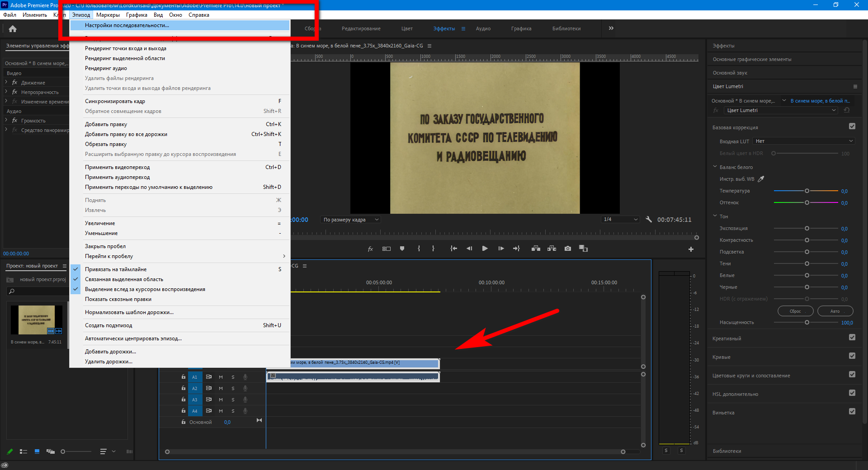
Task: Toggle lock on audio track A1
Action: (184, 377)
